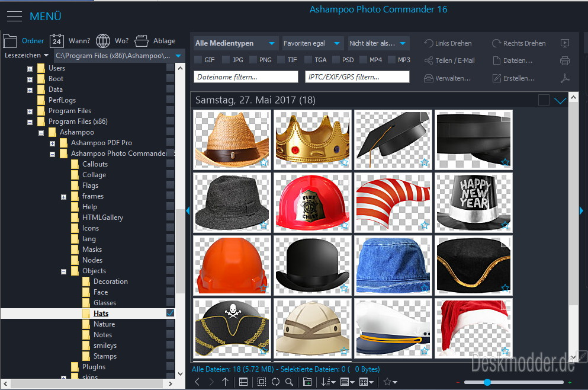The height and width of the screenshot is (390, 588).
Task: Click the Dateien... button
Action: tap(512, 60)
